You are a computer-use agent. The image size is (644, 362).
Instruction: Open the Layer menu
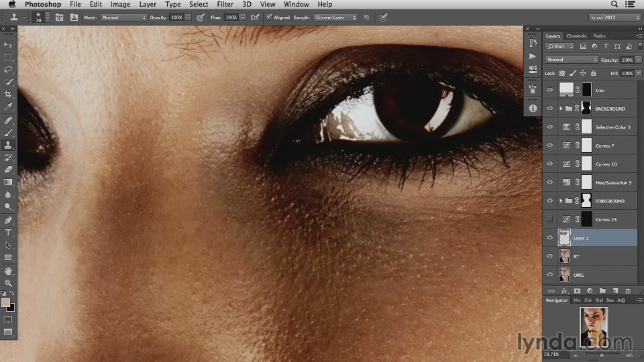[148, 4]
